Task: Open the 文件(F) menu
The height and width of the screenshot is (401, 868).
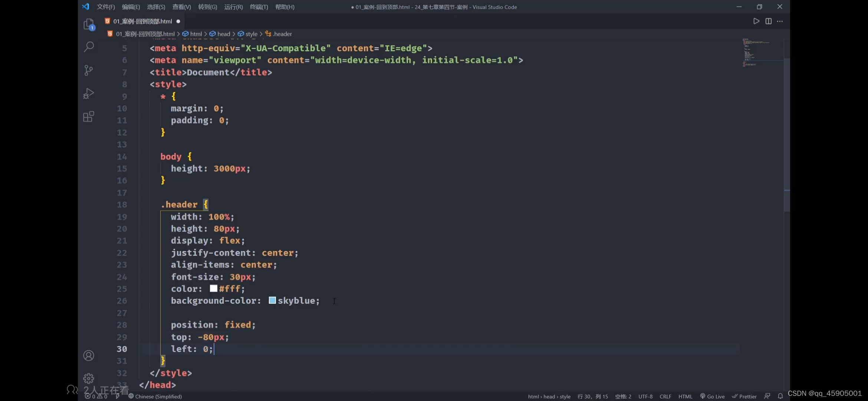Action: click(x=106, y=7)
